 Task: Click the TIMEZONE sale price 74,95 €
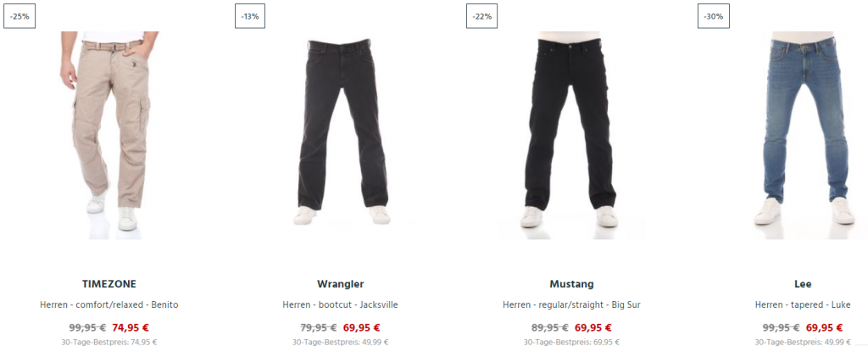coord(131,327)
